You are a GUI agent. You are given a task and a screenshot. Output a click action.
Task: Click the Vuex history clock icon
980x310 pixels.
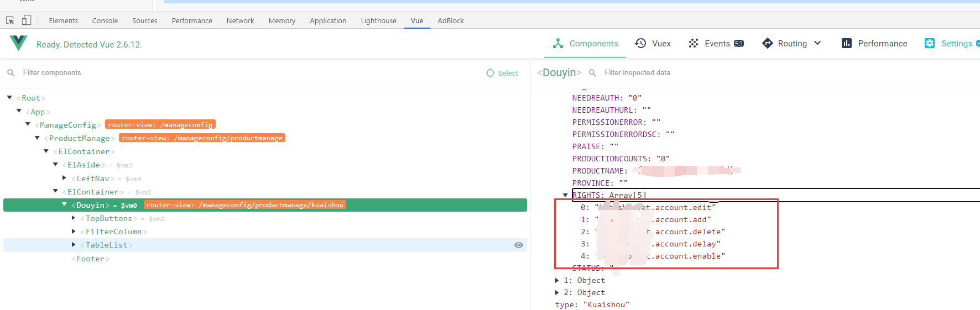[640, 43]
